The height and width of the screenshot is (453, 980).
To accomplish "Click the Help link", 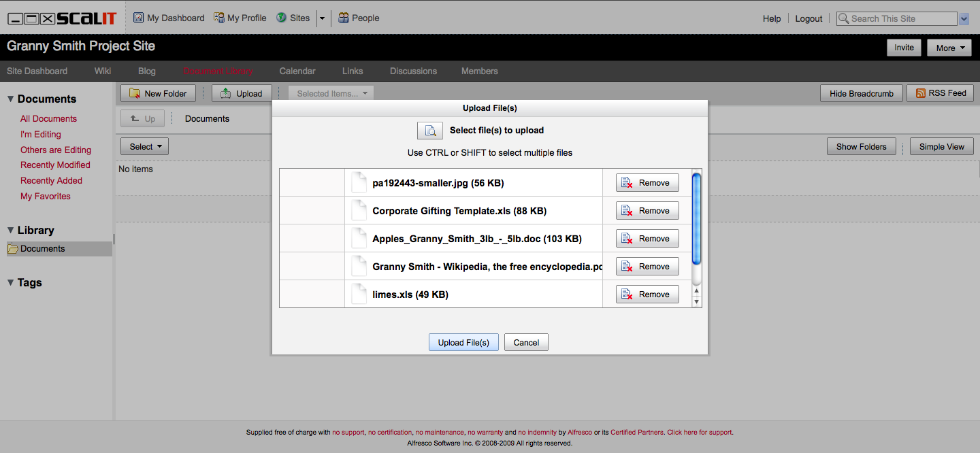I will point(772,18).
